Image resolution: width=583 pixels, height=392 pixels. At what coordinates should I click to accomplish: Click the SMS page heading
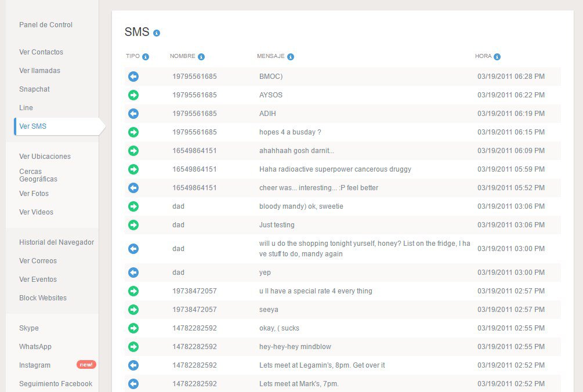click(x=137, y=32)
